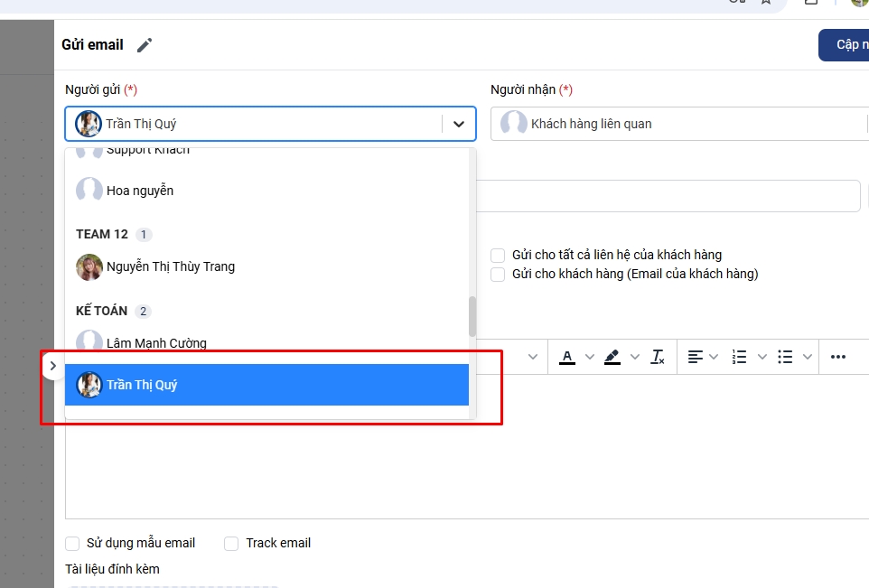This screenshot has width=869, height=588.
Task: Click the text alignment icon
Action: coord(695,357)
